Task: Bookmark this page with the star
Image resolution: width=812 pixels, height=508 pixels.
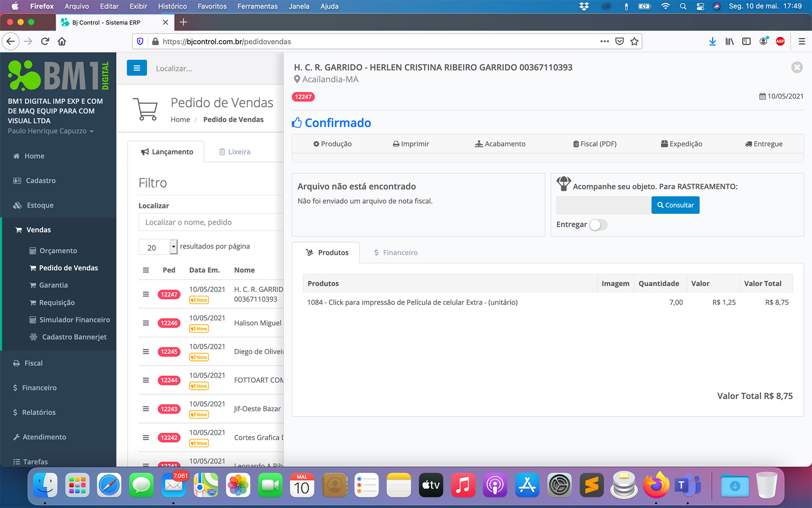Action: (x=634, y=41)
